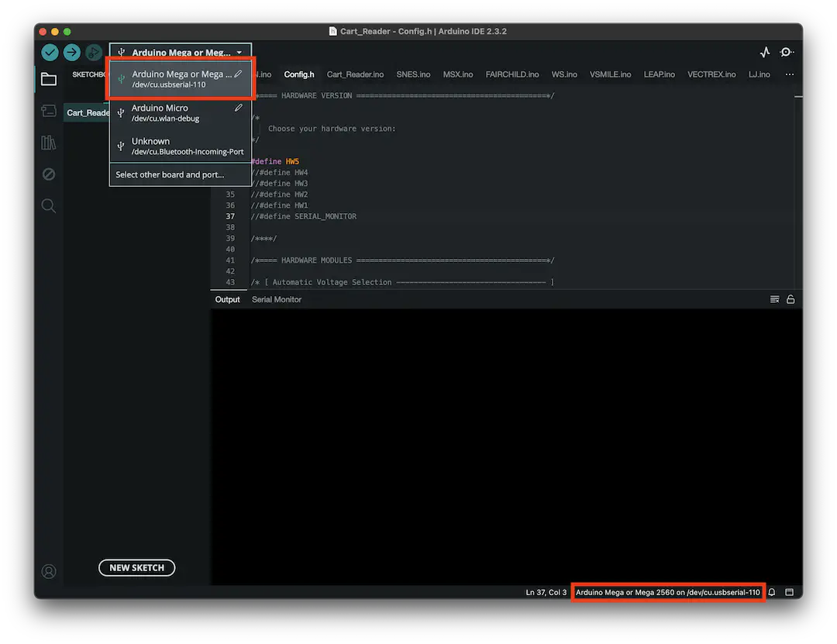Click the //#define HW3 code line

coord(279,183)
